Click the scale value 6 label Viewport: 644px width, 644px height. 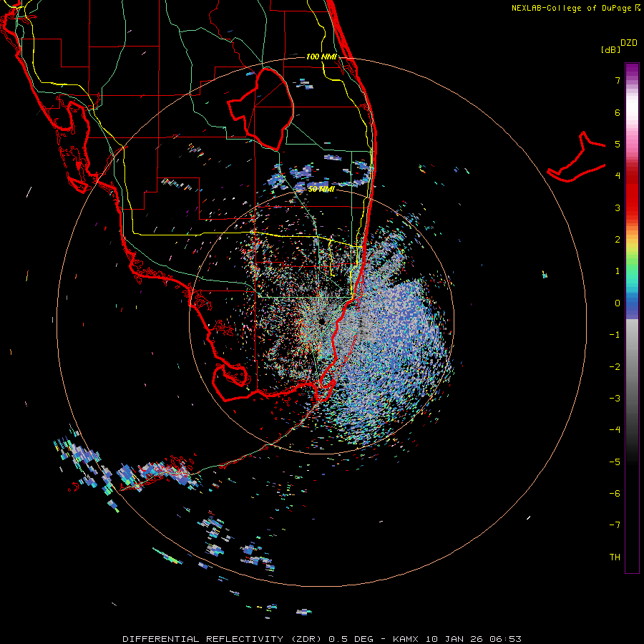[618, 112]
